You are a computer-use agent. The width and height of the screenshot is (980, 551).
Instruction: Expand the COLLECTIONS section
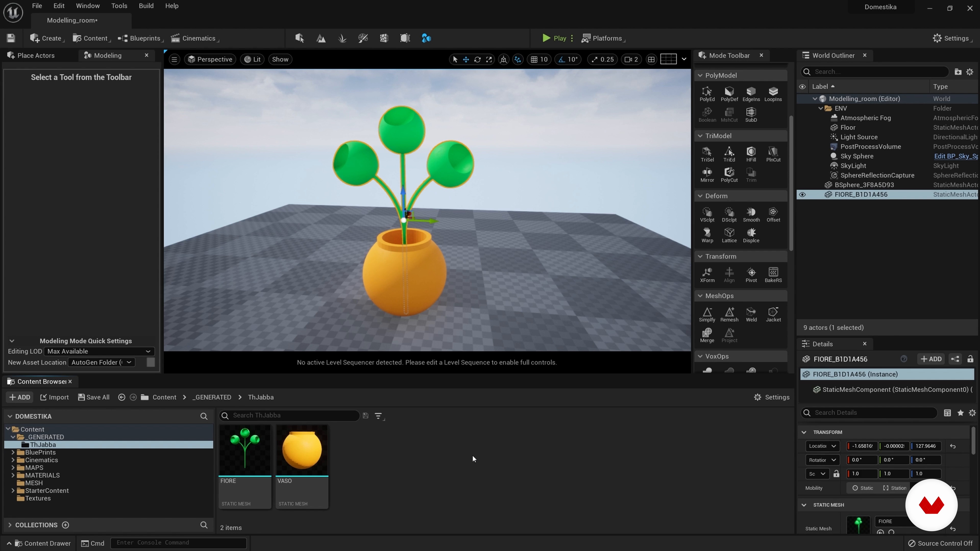point(9,525)
